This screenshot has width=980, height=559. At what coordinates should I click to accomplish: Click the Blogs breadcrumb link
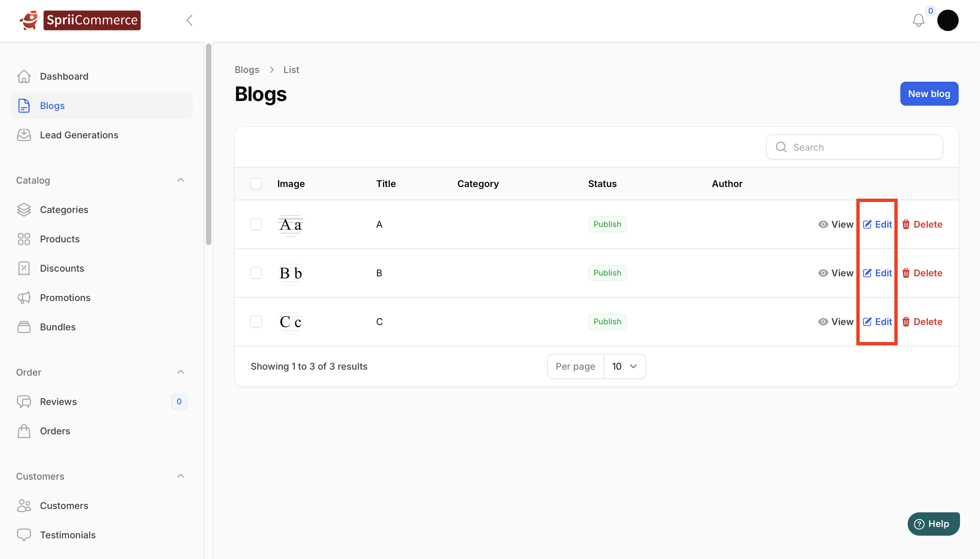(247, 70)
